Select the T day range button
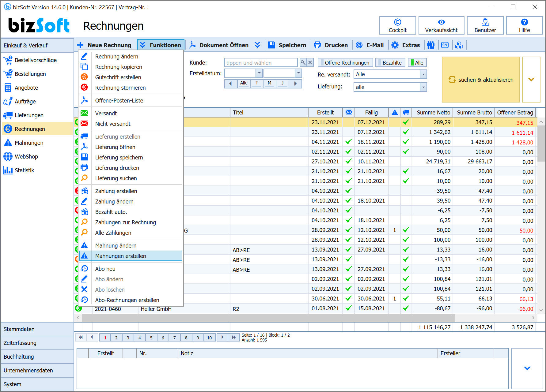546x392 pixels. pyautogui.click(x=257, y=83)
